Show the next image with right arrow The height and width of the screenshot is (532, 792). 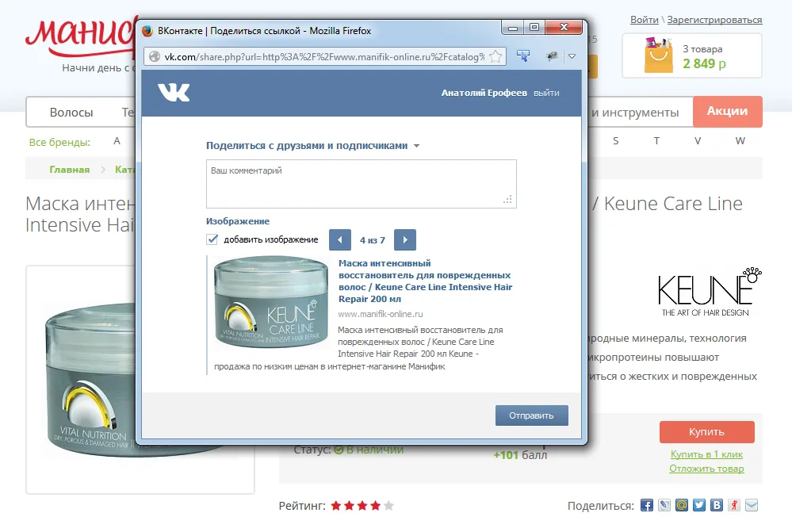404,239
